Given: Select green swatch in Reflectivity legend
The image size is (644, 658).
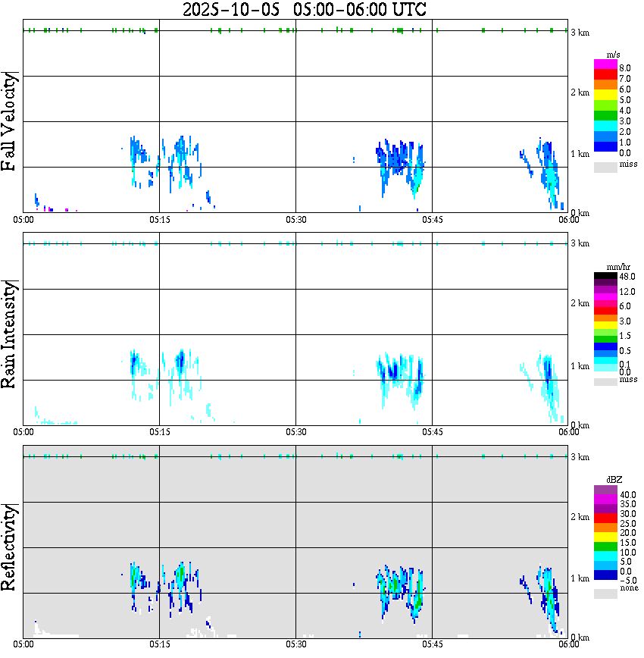Looking at the screenshot, I should [605, 547].
